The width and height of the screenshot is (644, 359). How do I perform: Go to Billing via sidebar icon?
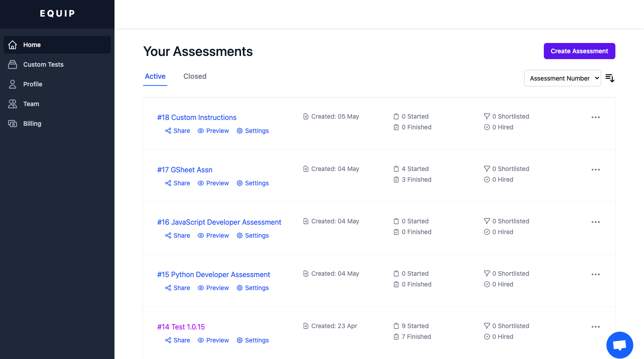(13, 124)
